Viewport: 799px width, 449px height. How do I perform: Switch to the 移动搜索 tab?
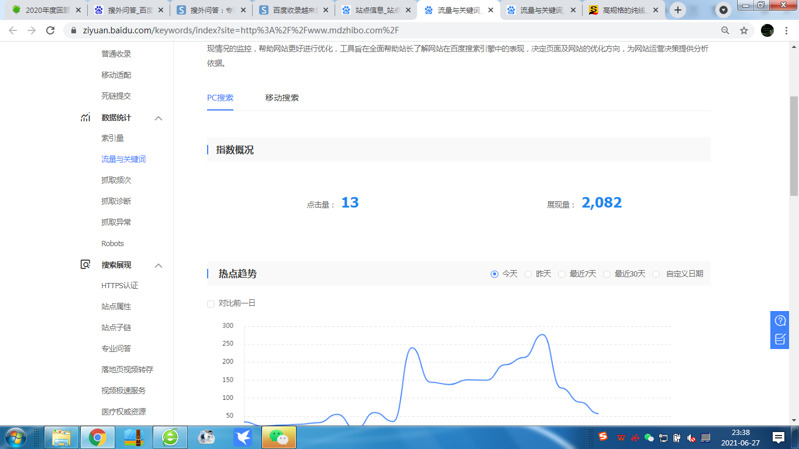point(282,98)
